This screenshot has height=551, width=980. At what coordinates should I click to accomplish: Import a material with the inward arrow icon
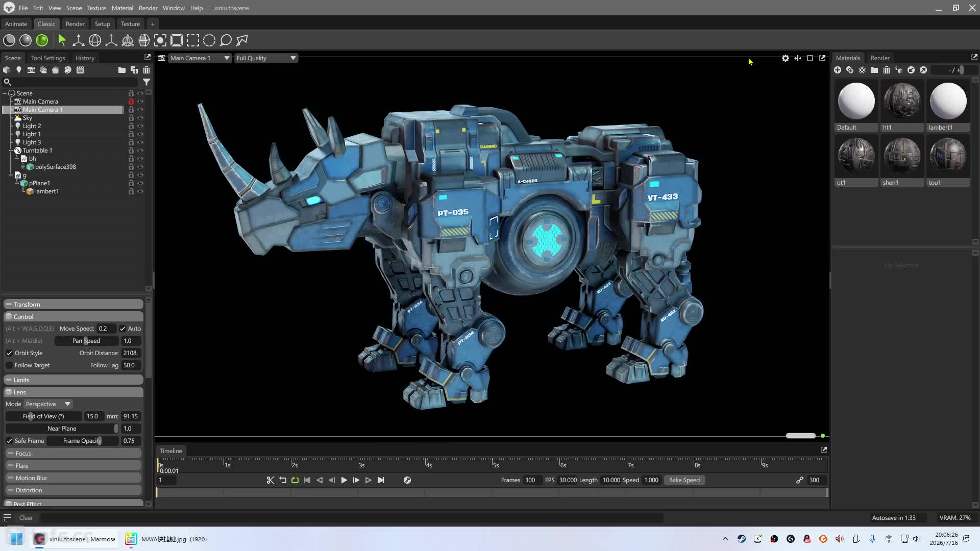[x=911, y=70]
